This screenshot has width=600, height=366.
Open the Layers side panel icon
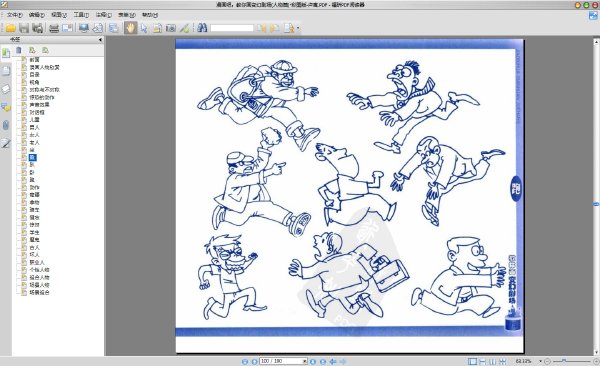pyautogui.click(x=6, y=89)
